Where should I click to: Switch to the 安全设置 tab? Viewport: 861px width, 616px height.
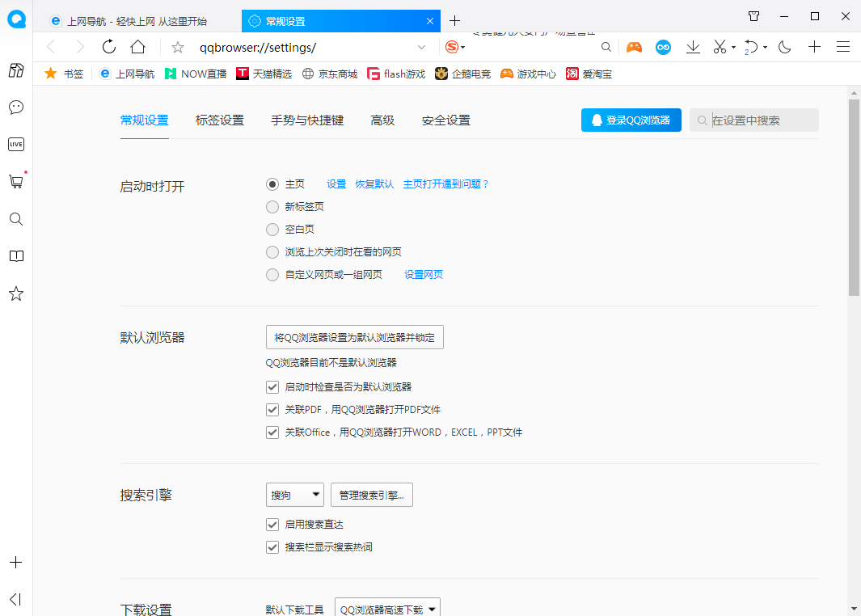click(x=445, y=120)
